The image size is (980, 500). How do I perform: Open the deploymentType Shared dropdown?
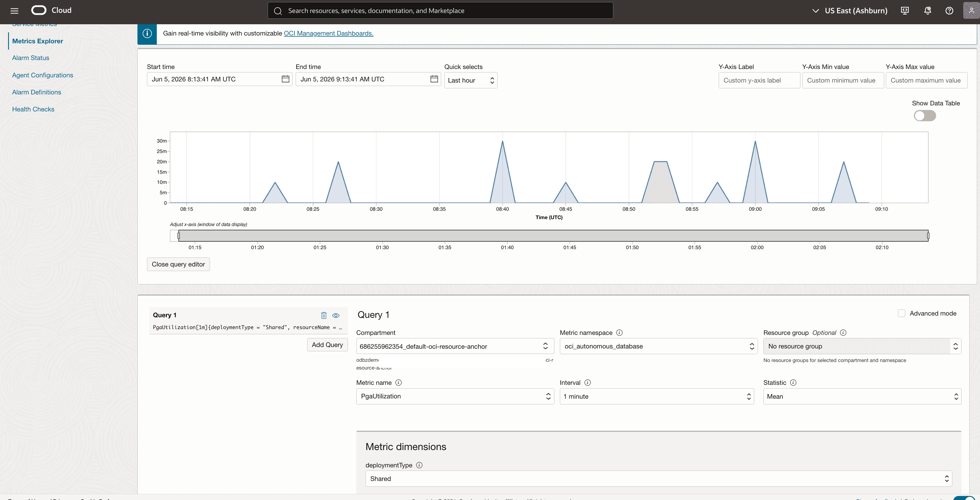[x=659, y=479]
